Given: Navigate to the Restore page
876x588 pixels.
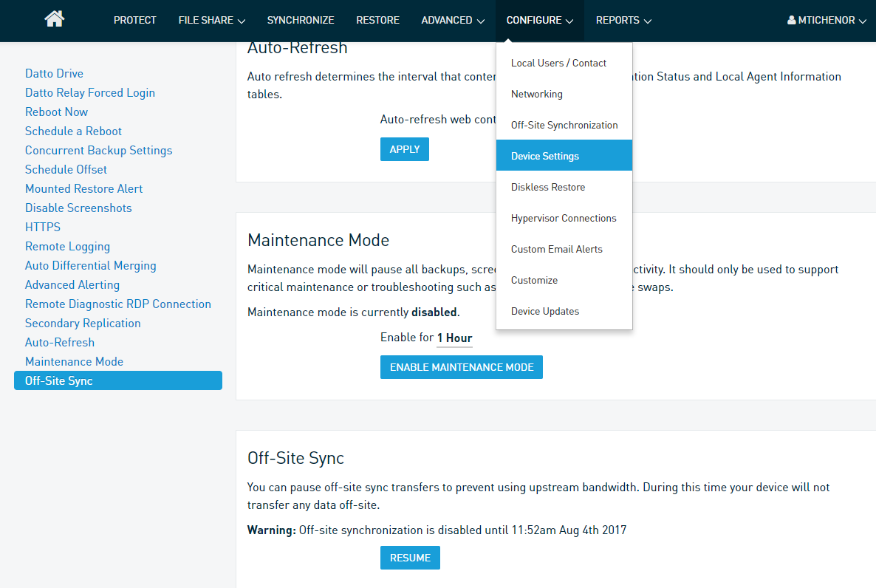Looking at the screenshot, I should [377, 21].
